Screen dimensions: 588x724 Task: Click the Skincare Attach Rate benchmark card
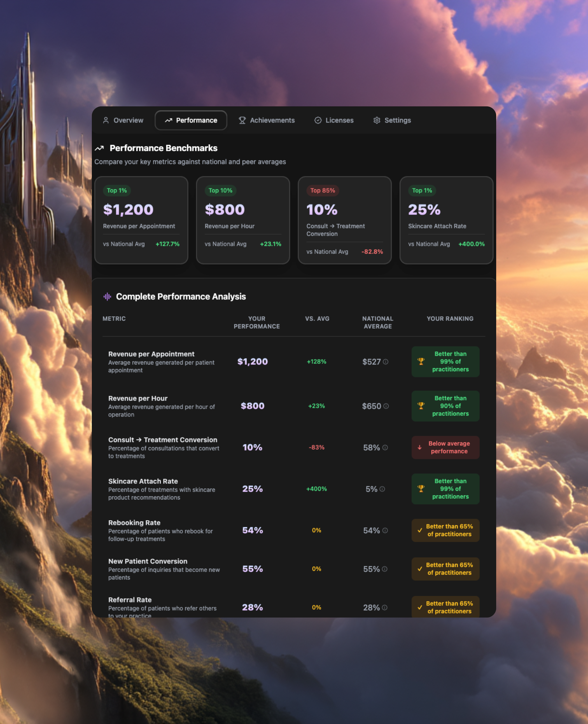pyautogui.click(x=446, y=220)
